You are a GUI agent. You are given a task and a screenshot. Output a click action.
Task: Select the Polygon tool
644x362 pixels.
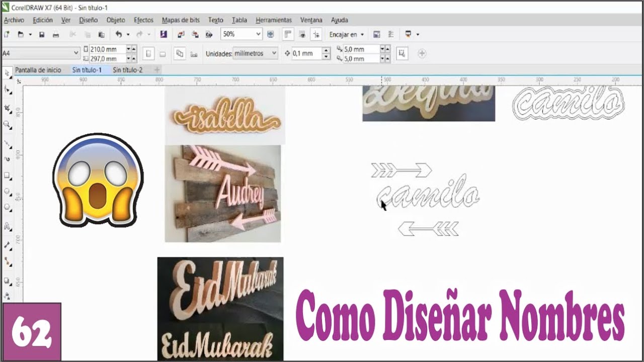click(7, 207)
